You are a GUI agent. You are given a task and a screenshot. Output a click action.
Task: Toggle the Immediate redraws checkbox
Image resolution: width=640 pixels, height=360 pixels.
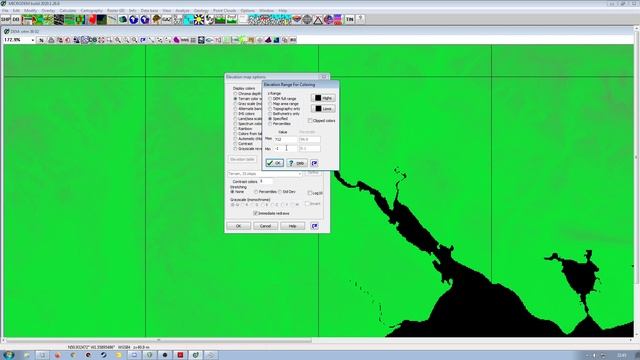coord(256,213)
